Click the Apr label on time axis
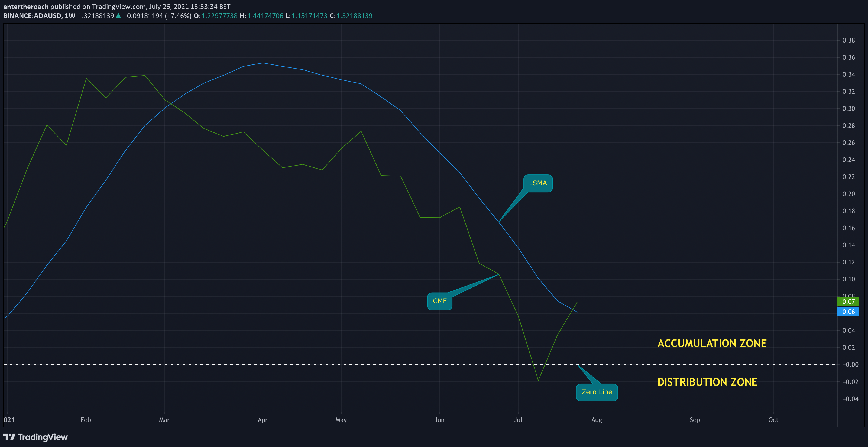 263,420
